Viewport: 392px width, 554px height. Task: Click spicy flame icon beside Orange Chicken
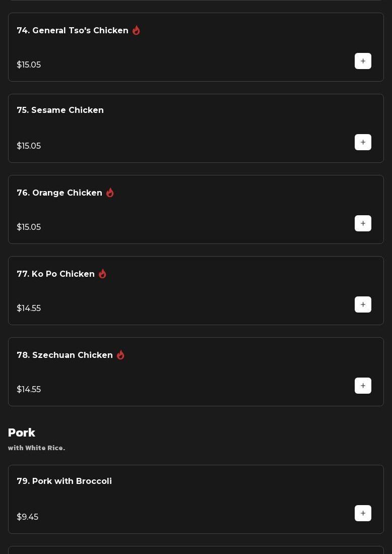110,193
